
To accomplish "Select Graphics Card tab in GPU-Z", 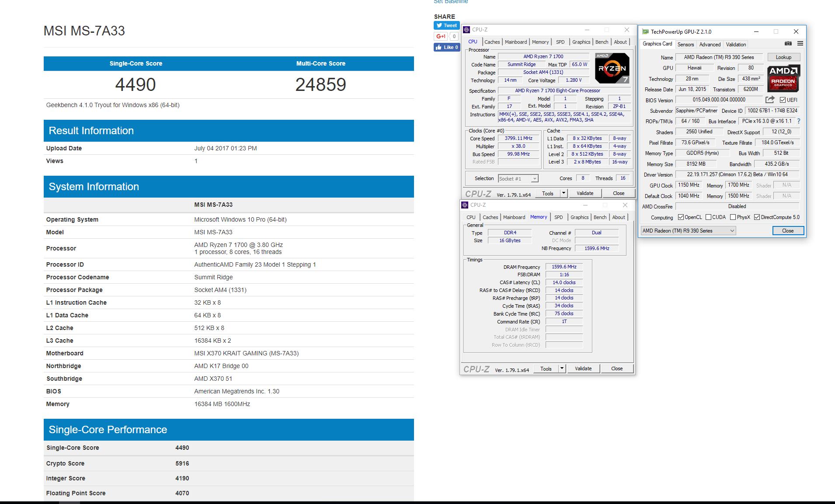I will [657, 44].
